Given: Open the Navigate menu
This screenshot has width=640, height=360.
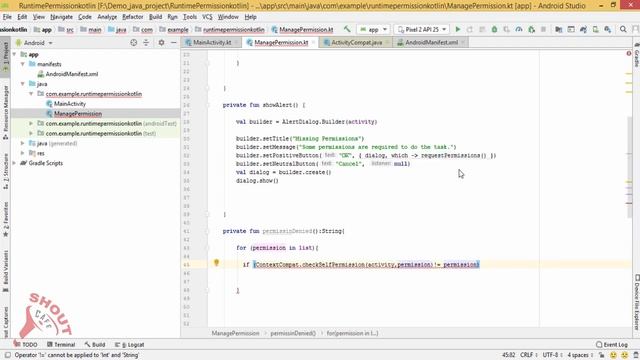Looking at the screenshot, I should pos(61,17).
